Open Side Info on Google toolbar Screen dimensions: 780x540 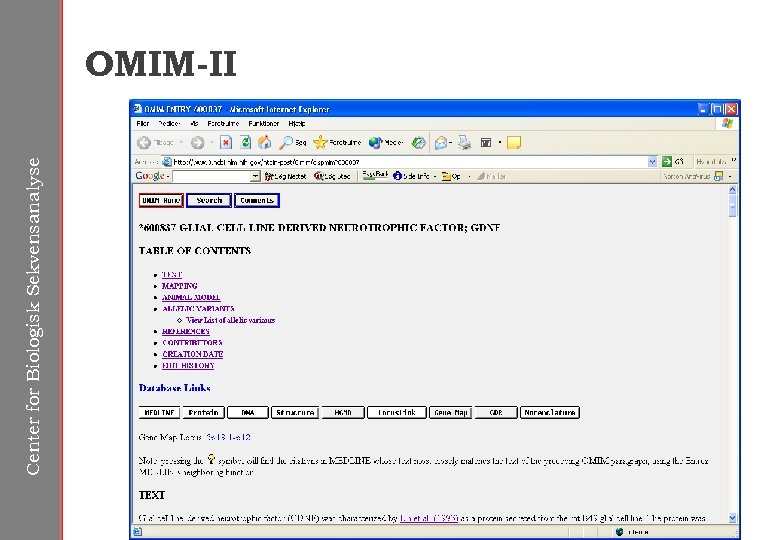click(x=411, y=176)
